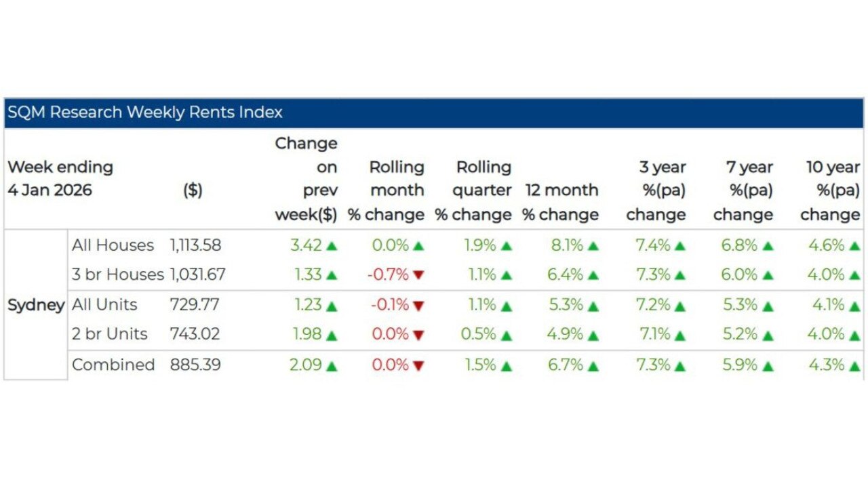Click the 12 month % change column header
Screen dimensions: 868x488
click(x=561, y=203)
